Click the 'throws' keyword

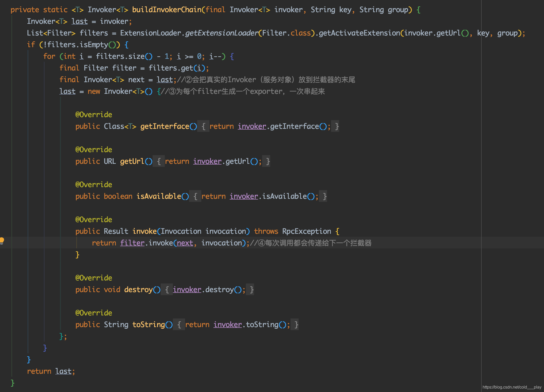(x=266, y=231)
